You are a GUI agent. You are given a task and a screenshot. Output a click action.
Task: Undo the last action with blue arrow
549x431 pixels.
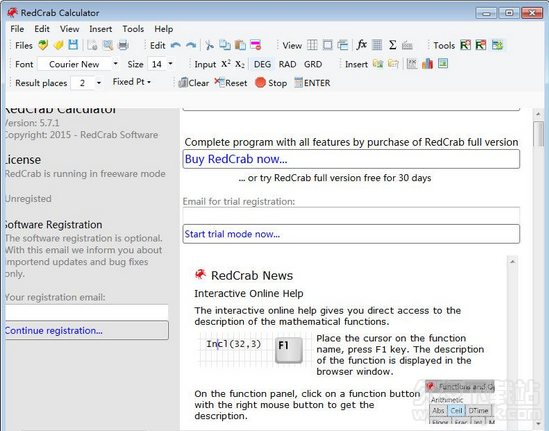(175, 45)
